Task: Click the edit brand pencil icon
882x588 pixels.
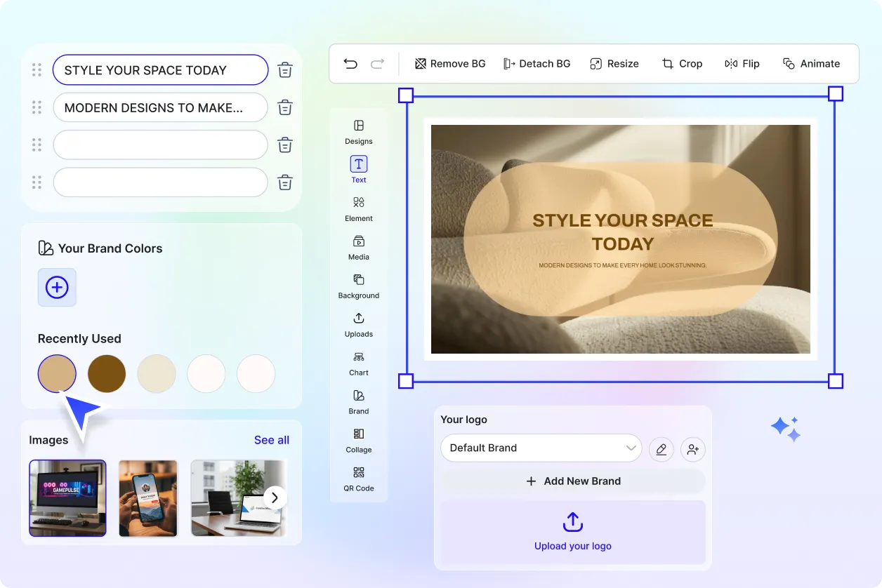Action: pyautogui.click(x=661, y=449)
